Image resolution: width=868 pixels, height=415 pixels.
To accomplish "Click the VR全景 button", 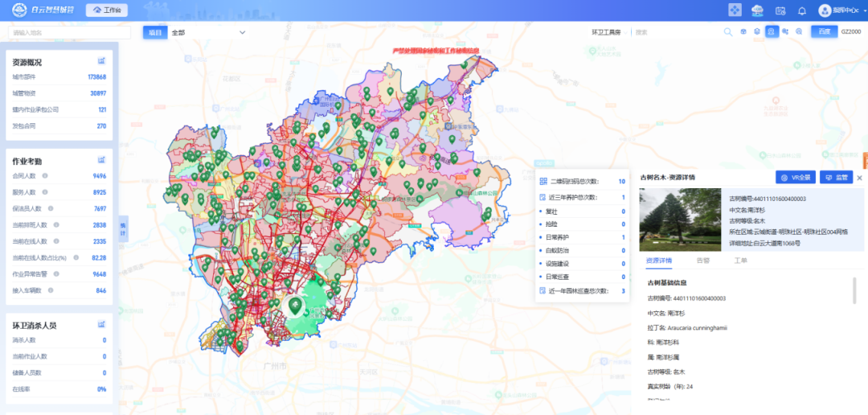I will 795,177.
